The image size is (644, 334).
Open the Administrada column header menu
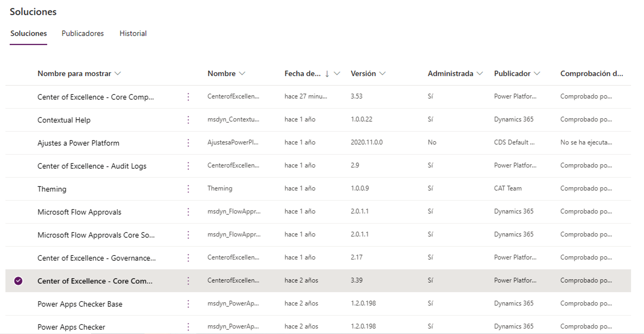coord(480,73)
